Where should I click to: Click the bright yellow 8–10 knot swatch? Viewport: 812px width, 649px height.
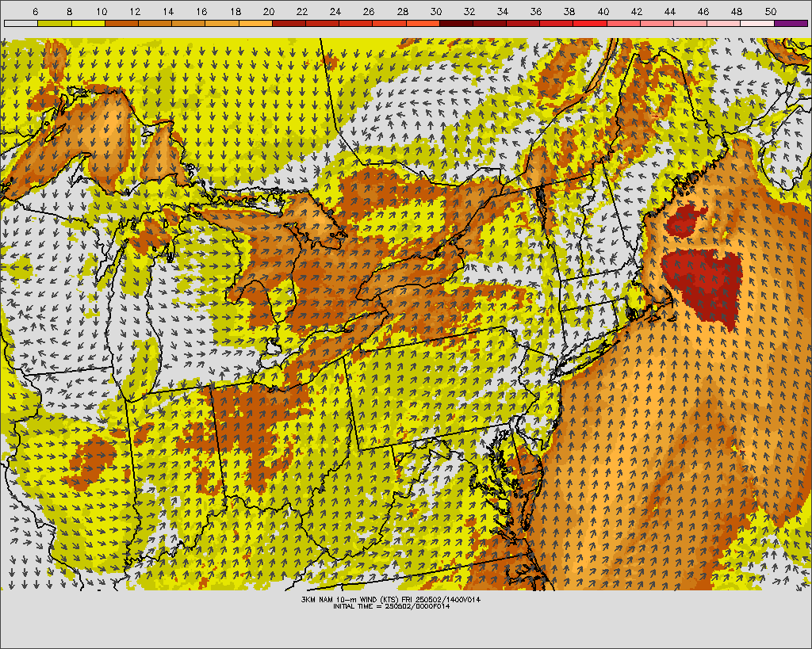[x=88, y=23]
